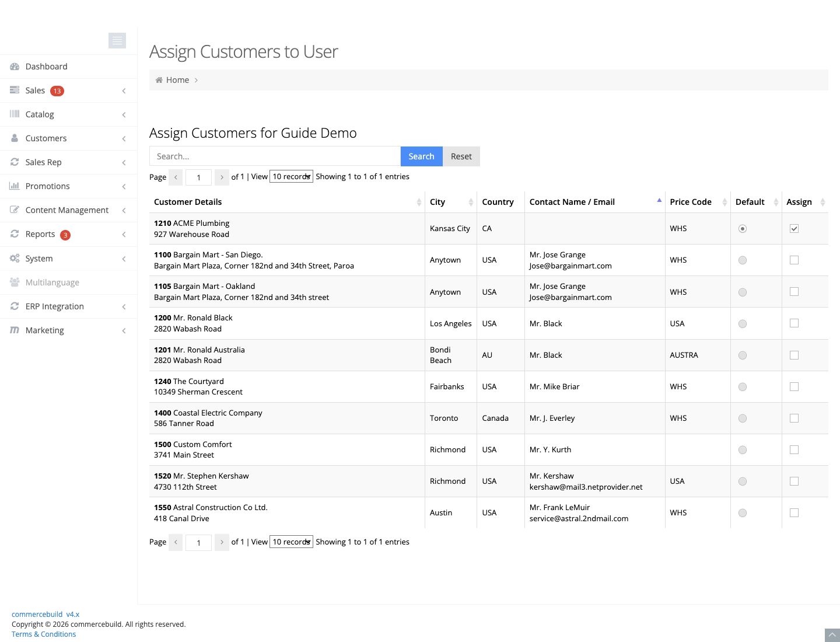The width and height of the screenshot is (840, 642).
Task: Click the Sales Rep refresh icon
Action: pyautogui.click(x=15, y=162)
